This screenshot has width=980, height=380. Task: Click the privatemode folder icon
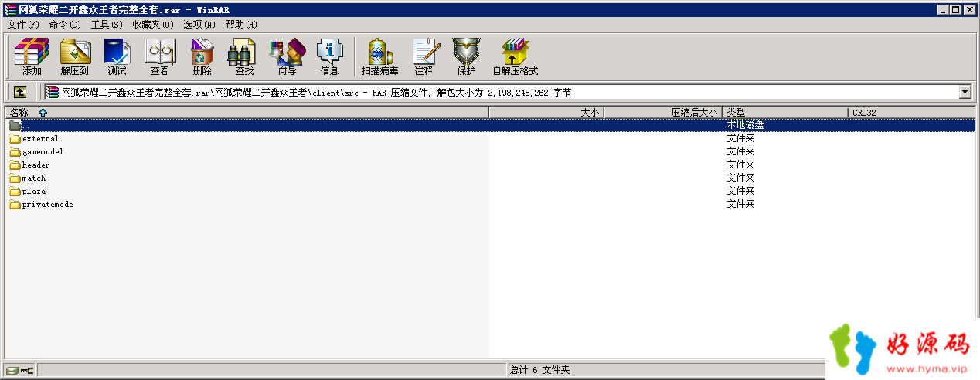pyautogui.click(x=15, y=205)
